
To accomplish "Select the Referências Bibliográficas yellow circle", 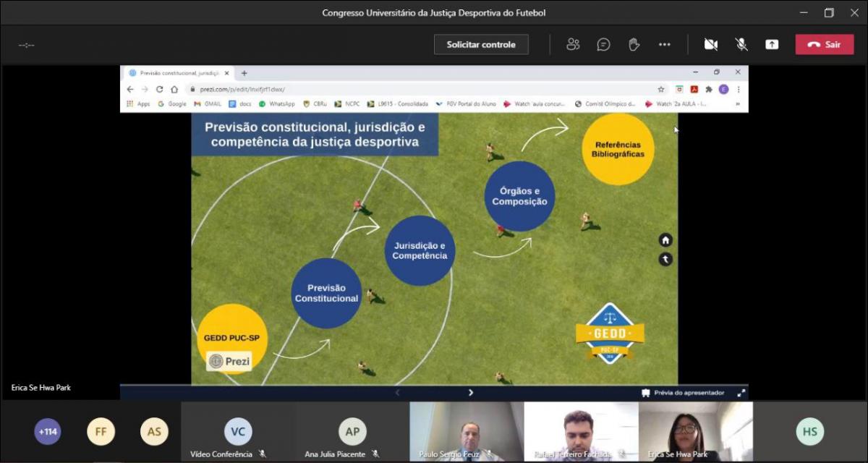I will click(618, 149).
